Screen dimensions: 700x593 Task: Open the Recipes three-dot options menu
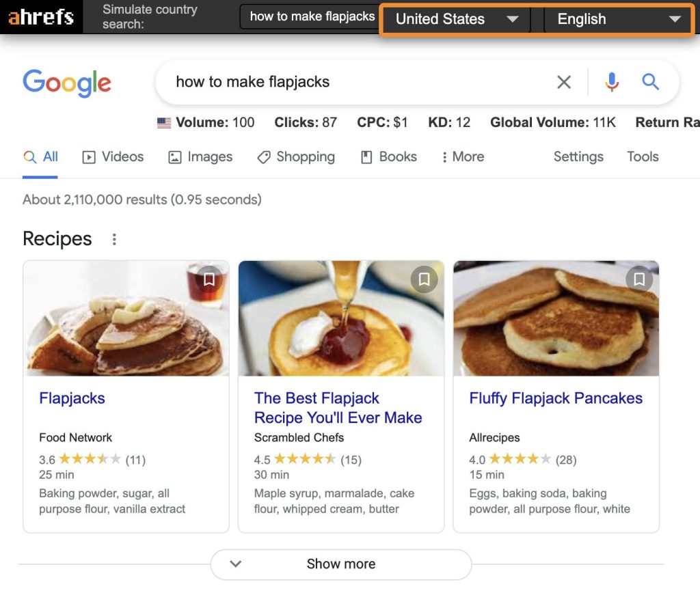point(113,238)
